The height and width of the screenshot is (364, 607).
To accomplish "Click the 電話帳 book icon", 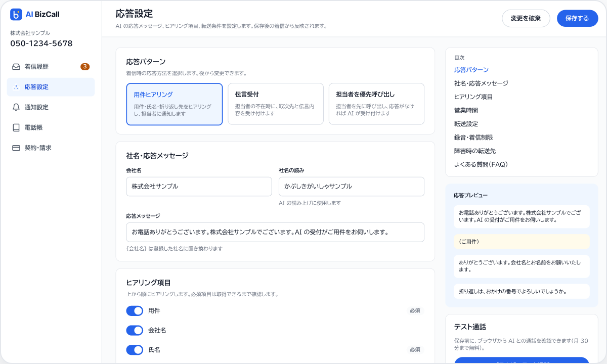I will (x=16, y=127).
